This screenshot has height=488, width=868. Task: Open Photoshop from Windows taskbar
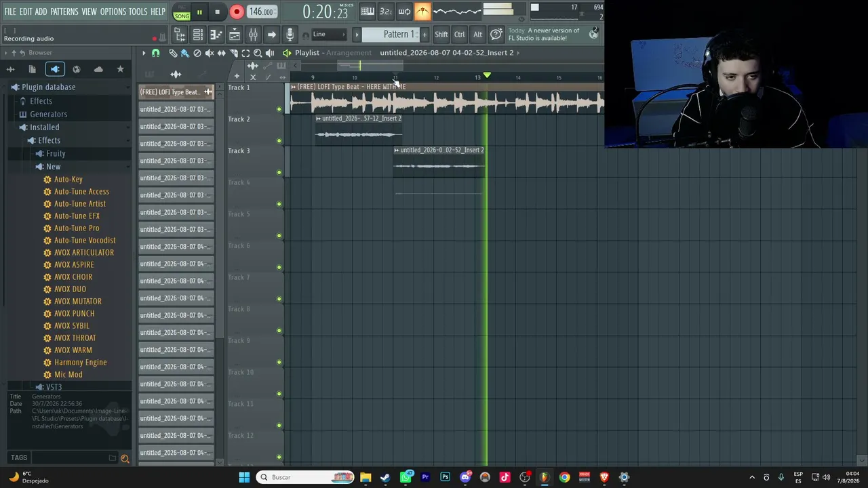pyautogui.click(x=445, y=477)
